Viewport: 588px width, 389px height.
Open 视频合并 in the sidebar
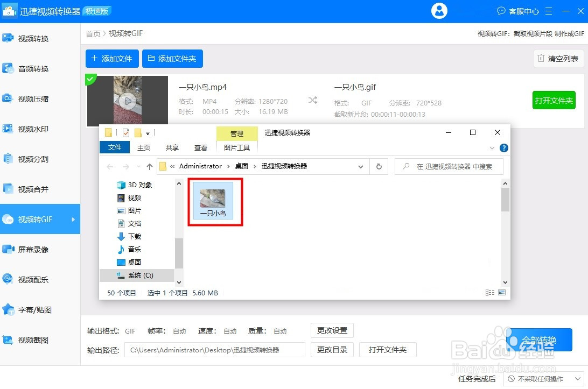pos(40,189)
